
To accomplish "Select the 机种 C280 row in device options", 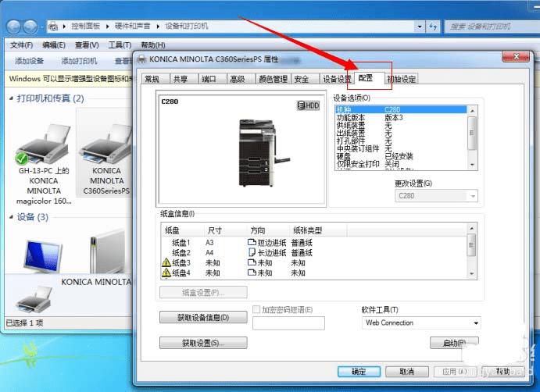I will pyautogui.click(x=401, y=109).
